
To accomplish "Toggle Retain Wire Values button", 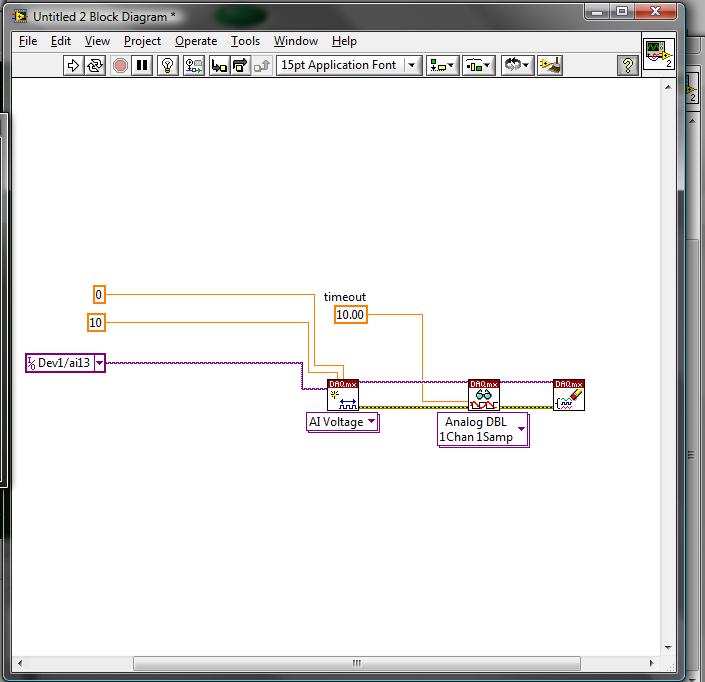I will pyautogui.click(x=194, y=66).
